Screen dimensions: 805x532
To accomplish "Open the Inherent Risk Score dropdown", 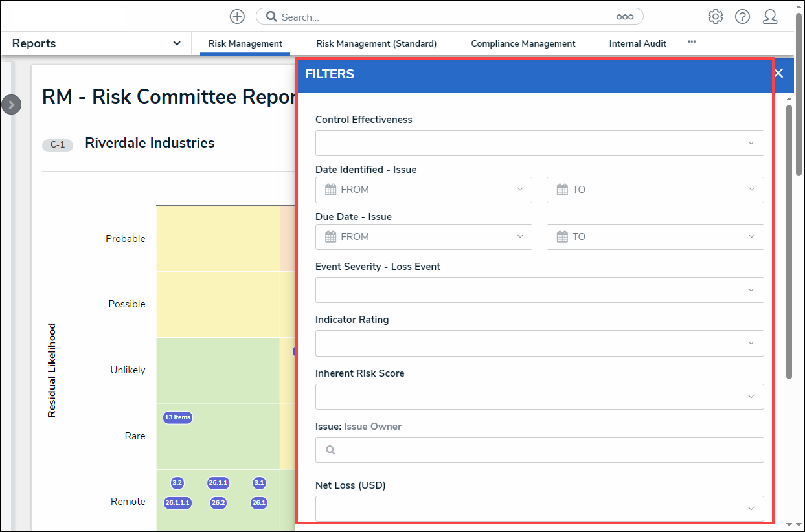I will click(539, 397).
